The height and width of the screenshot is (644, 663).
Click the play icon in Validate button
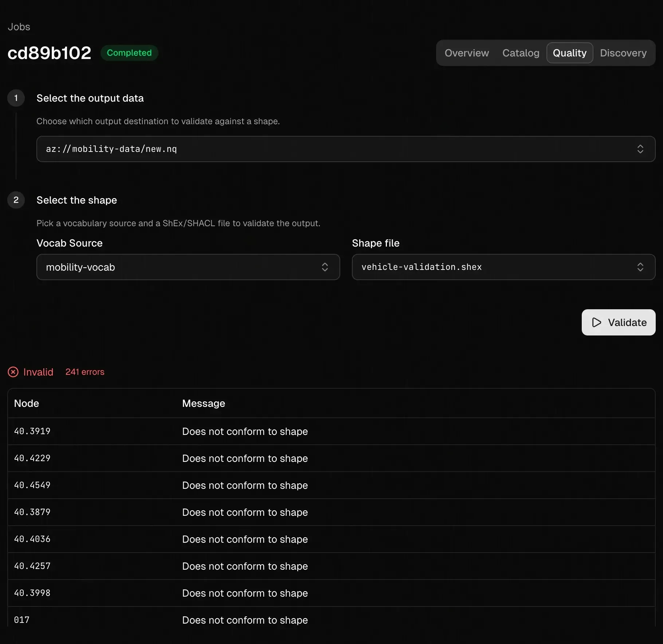[x=596, y=322]
